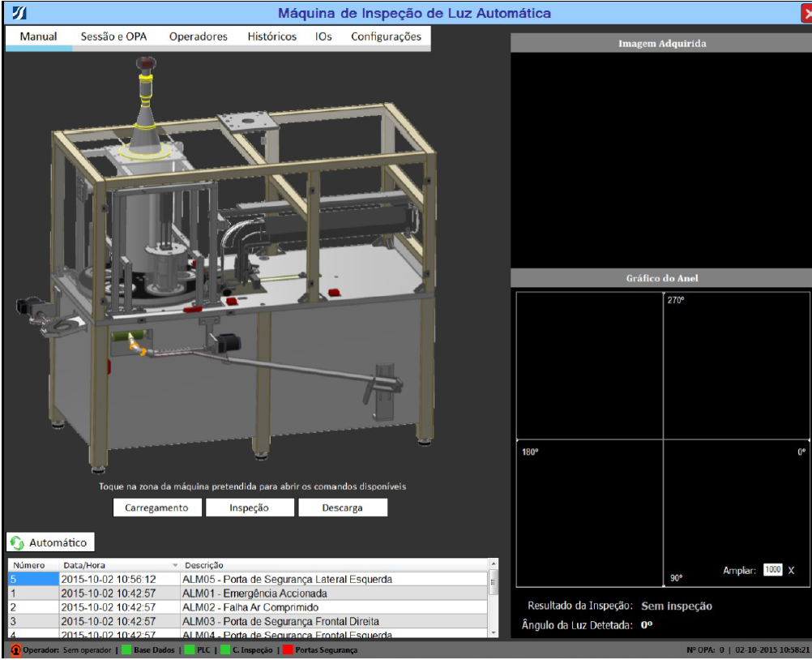Click the Descrição column header
The image size is (812, 660).
click(204, 565)
